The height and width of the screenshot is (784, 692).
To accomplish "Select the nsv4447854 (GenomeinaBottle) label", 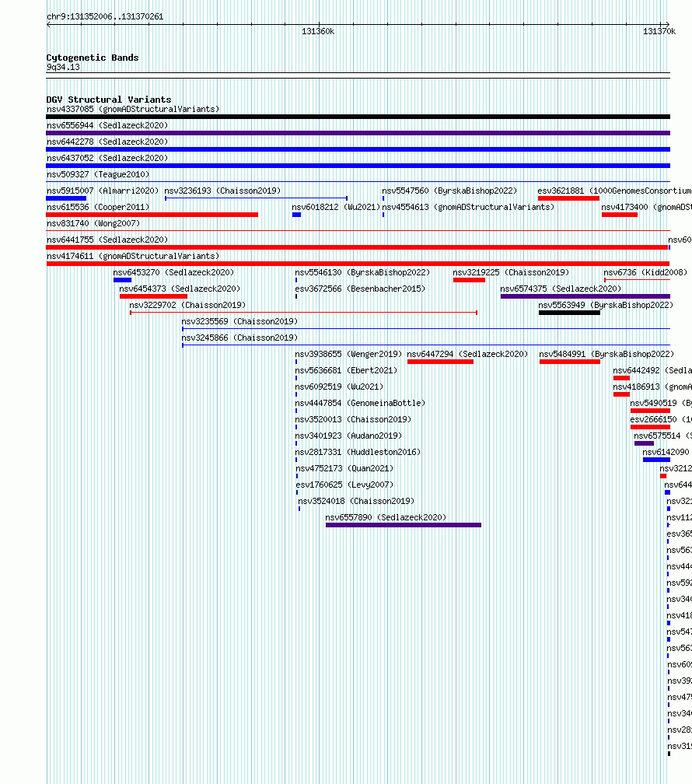I will tap(360, 403).
